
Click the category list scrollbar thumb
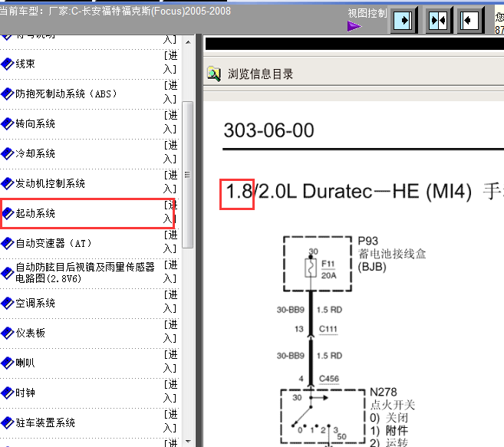(188, 175)
